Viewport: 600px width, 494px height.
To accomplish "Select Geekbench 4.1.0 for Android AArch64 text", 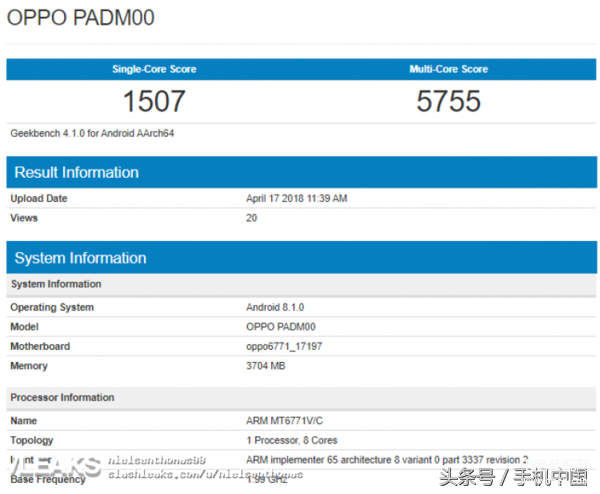I will click(x=92, y=133).
